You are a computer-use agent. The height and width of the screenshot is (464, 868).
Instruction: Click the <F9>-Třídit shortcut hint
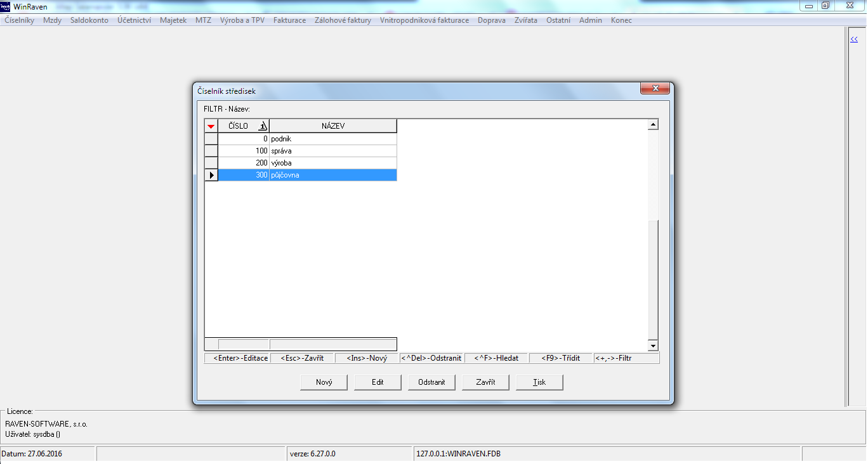point(560,358)
